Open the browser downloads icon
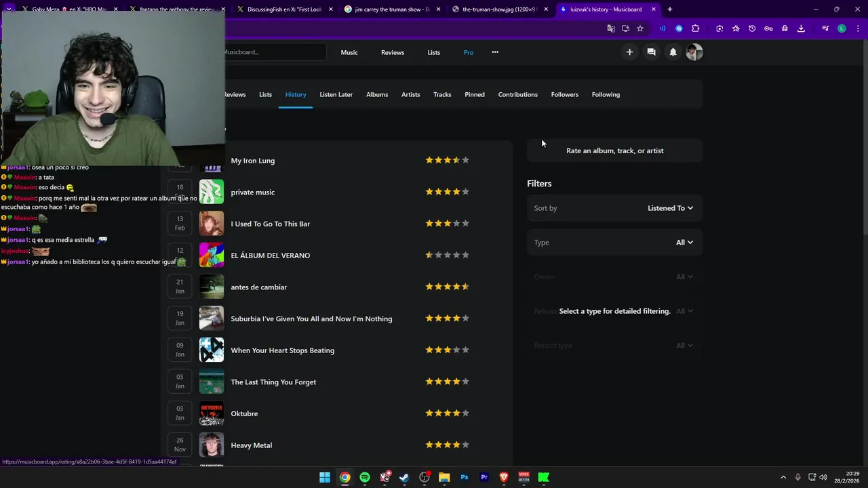868x488 pixels. (801, 28)
